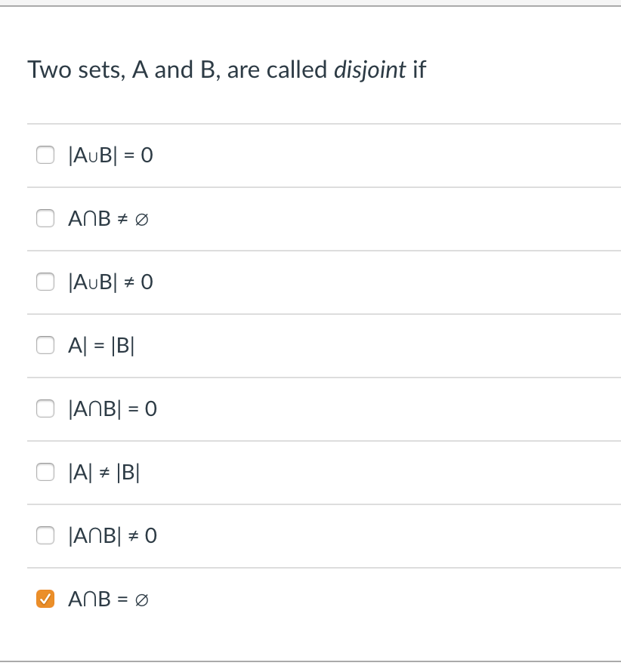Click the label text |A∩B| = 0
This screenshot has height=672, width=621.
112,408
